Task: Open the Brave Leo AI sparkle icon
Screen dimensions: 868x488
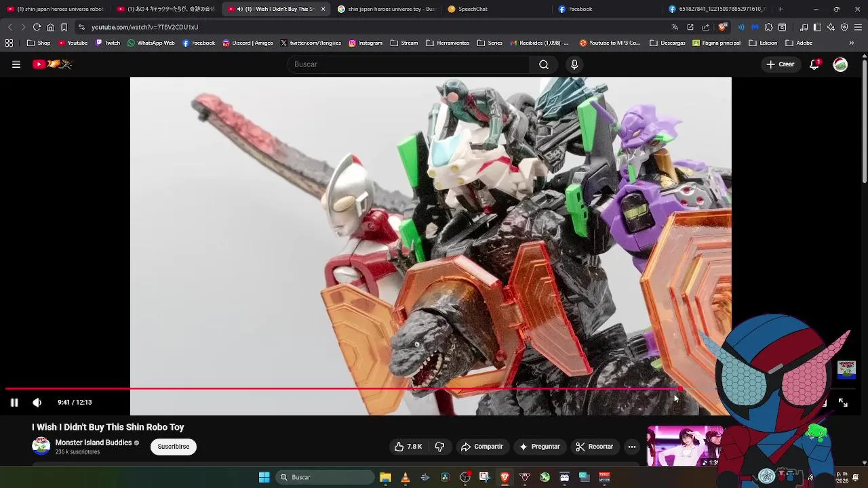Action: (831, 27)
